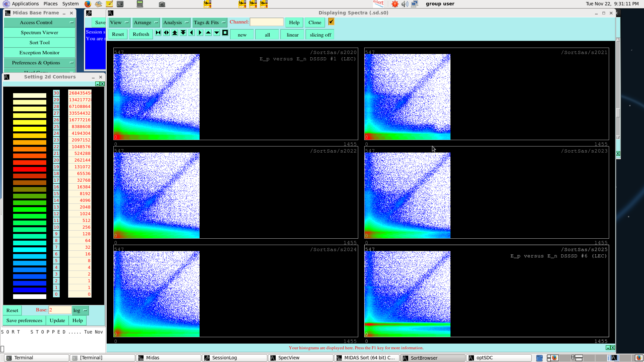Toggle the new button in spectra toolbar

(x=242, y=35)
